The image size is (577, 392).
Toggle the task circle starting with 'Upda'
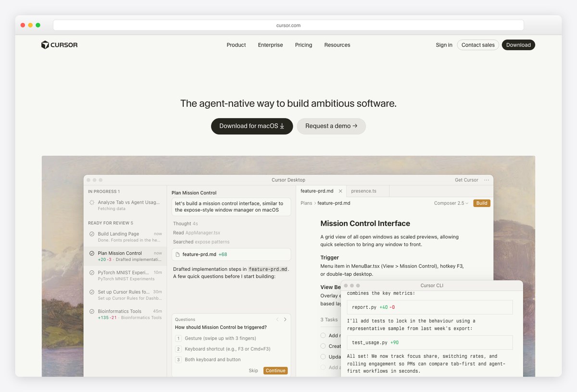[323, 356]
